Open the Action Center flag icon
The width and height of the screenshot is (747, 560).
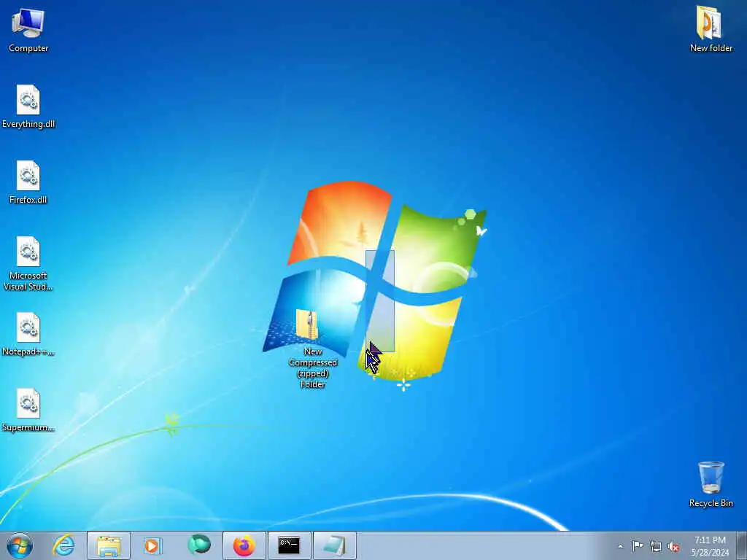click(x=638, y=546)
